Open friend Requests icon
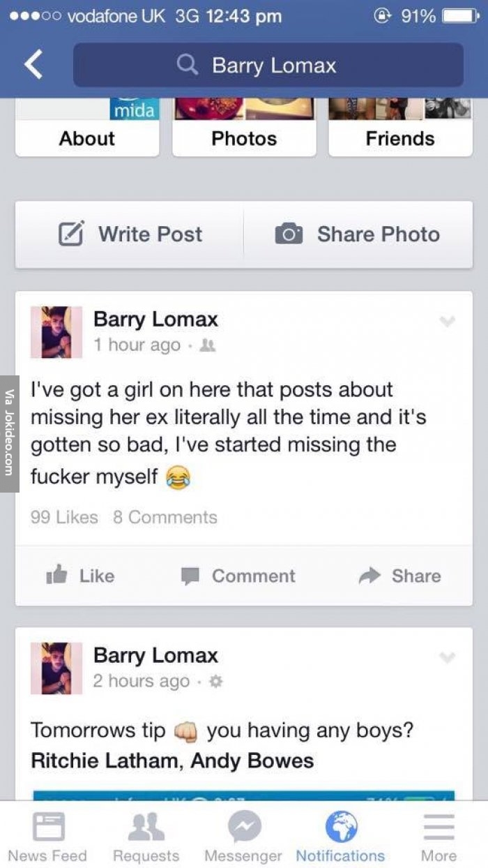 tap(146, 827)
